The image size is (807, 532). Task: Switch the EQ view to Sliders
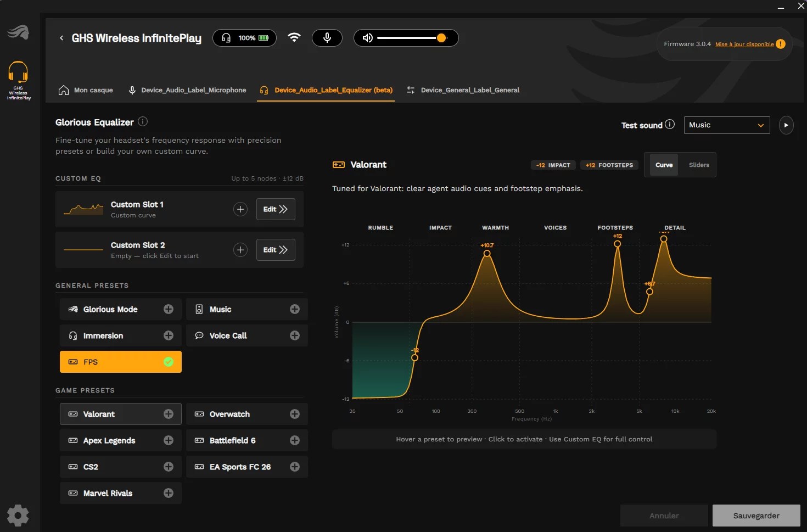[x=699, y=165]
